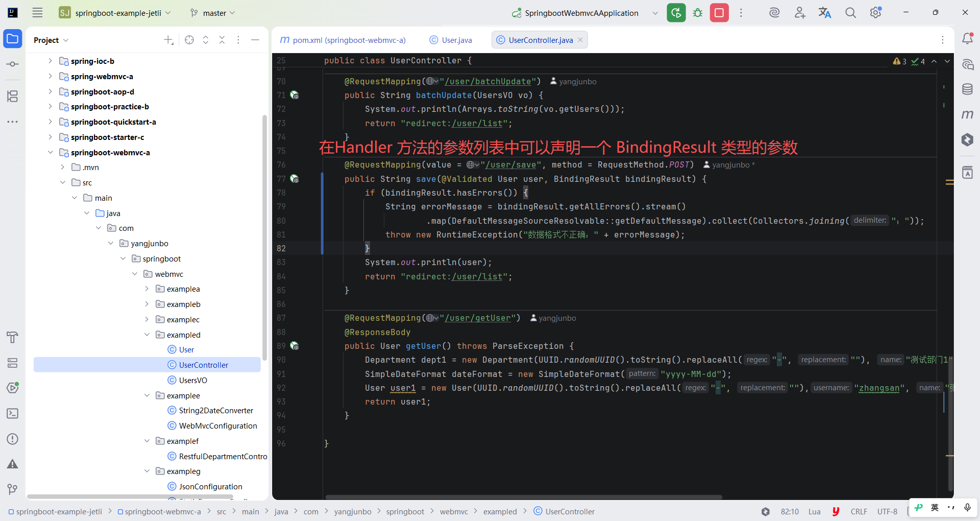This screenshot has height=521, width=980.
Task: Click the gutter icon on line 77
Action: 295,179
